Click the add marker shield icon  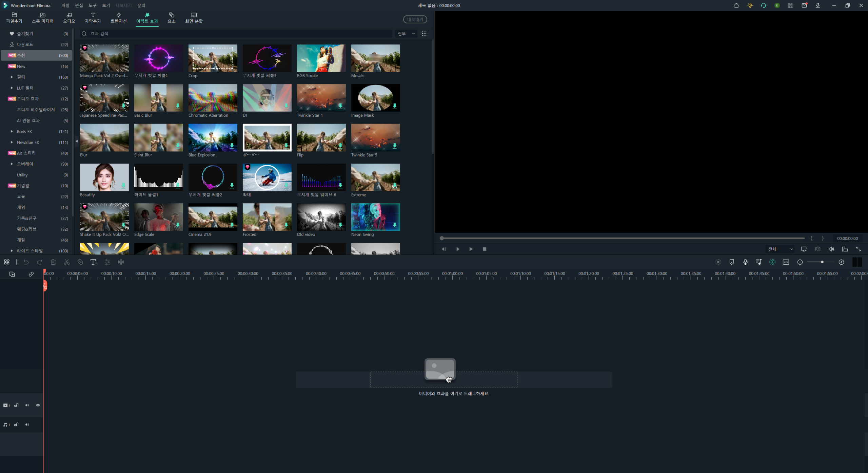(x=732, y=262)
